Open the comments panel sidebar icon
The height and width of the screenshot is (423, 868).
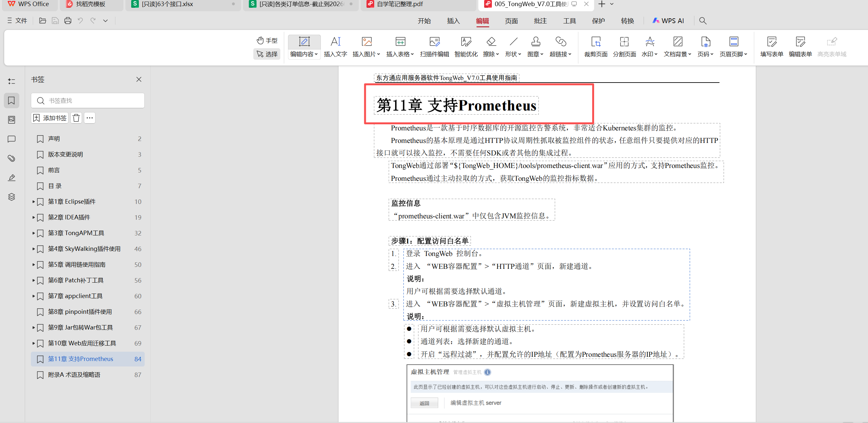[12, 139]
